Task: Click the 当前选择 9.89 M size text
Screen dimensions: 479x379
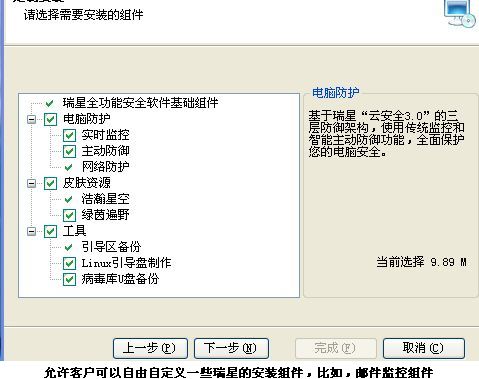Action: click(x=421, y=262)
